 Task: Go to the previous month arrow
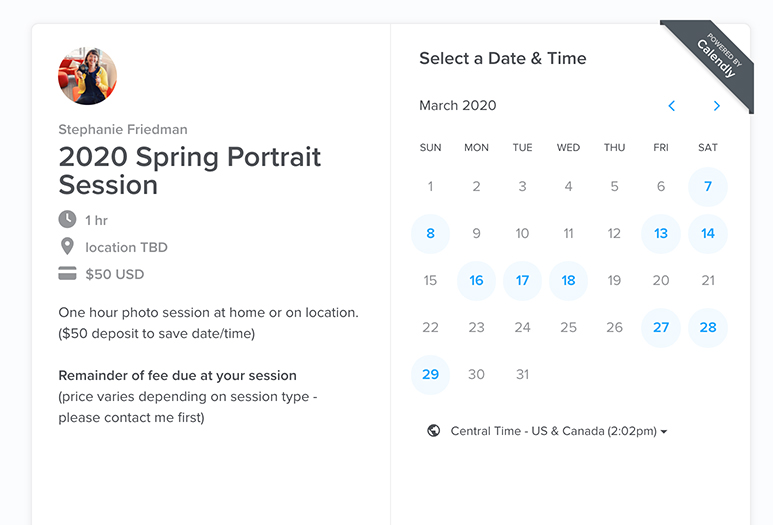(x=672, y=106)
